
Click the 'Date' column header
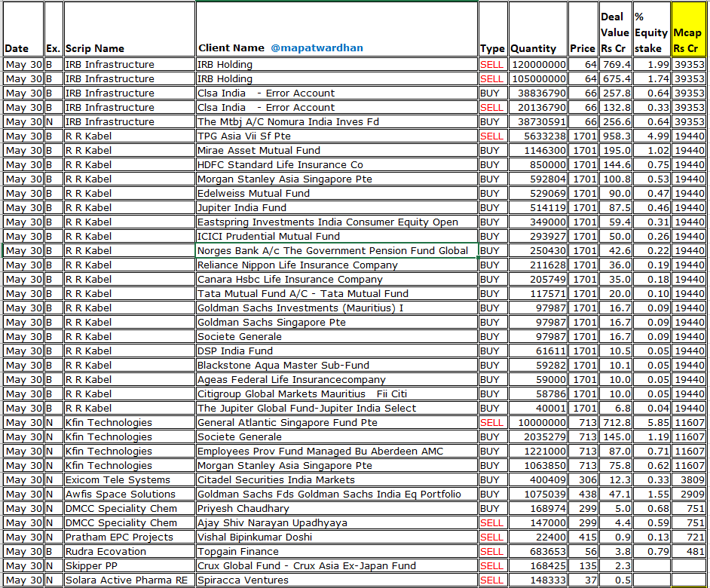(x=23, y=29)
